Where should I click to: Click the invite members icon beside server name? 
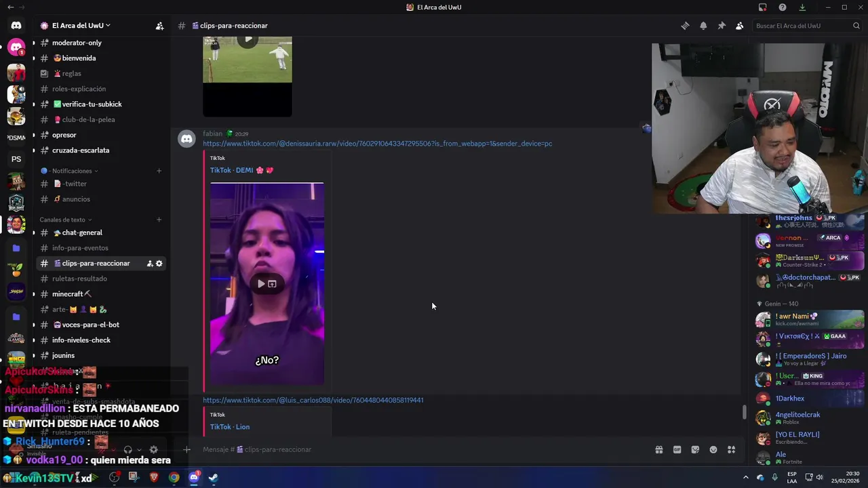coord(159,26)
